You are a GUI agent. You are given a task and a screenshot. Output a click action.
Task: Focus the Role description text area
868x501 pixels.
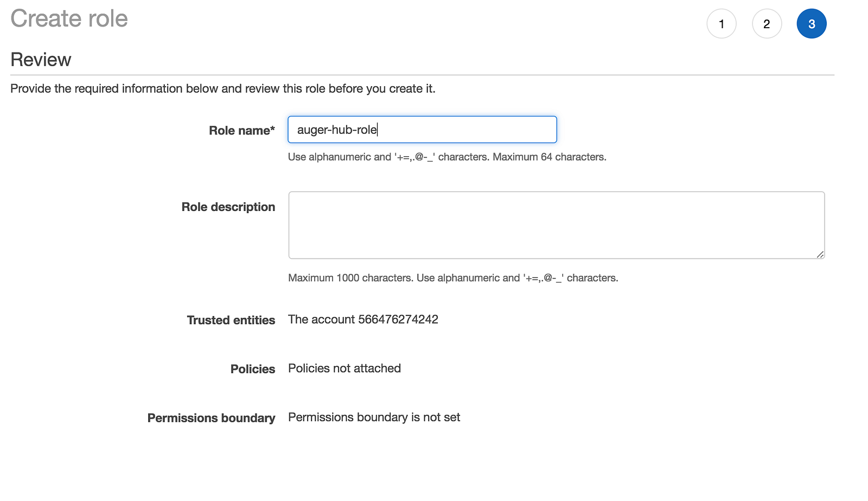coord(556,225)
